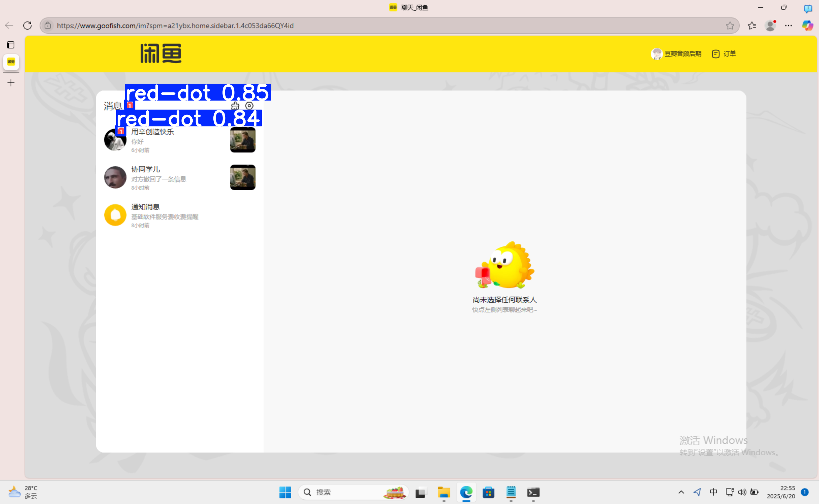Click the 基础软件服务费收费提醒 preview text
Image resolution: width=819 pixels, height=504 pixels.
pos(165,217)
